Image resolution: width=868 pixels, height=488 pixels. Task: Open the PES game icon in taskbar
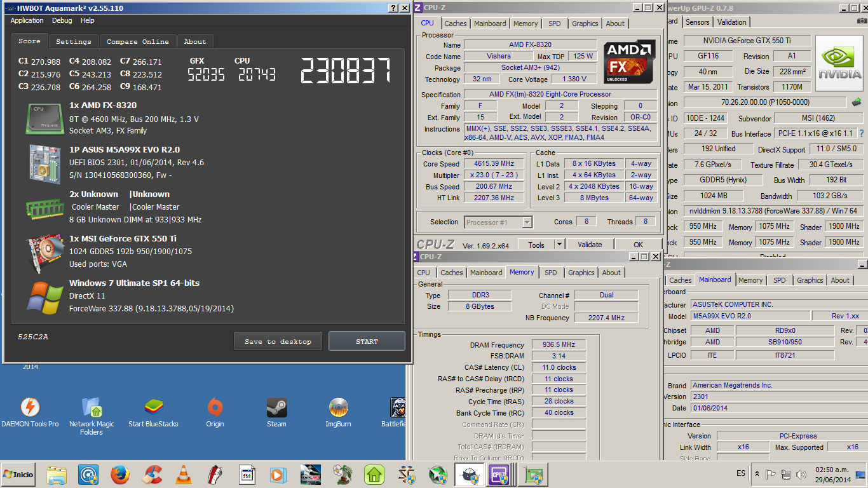311,475
